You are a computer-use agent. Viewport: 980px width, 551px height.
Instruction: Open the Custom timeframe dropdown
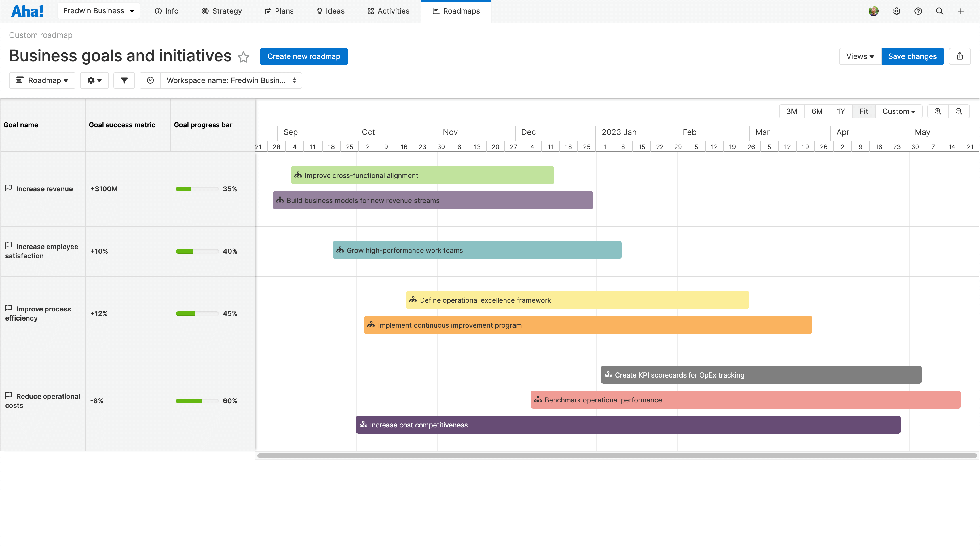click(x=899, y=111)
